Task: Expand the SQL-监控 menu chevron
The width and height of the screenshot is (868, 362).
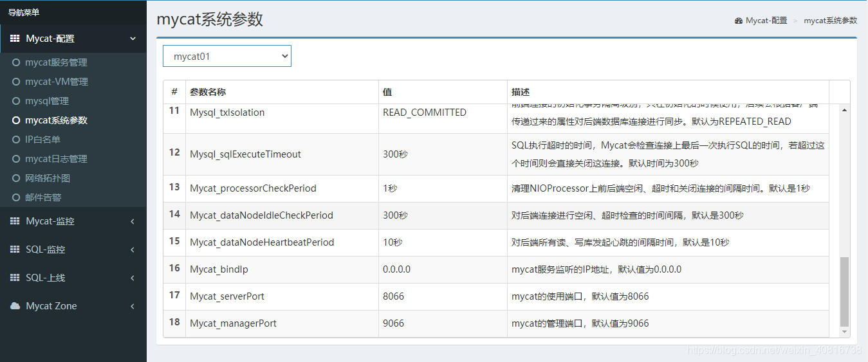Action: pos(133,249)
